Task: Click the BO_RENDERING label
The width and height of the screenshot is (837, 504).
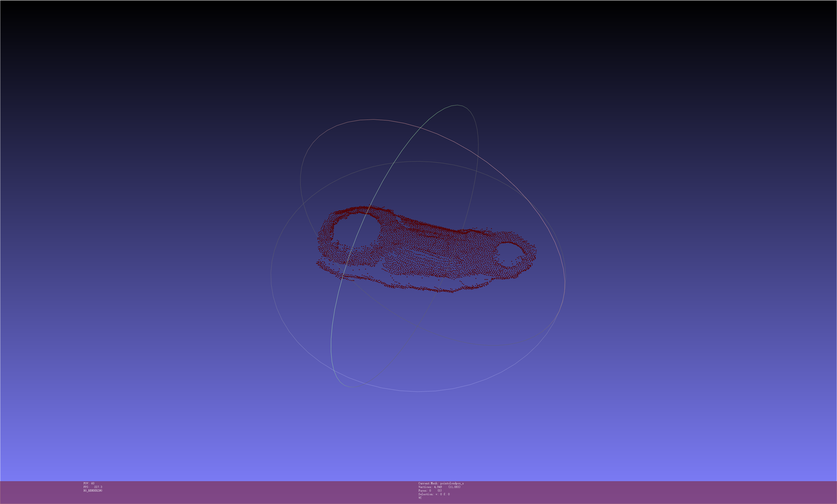Action: coord(93,491)
